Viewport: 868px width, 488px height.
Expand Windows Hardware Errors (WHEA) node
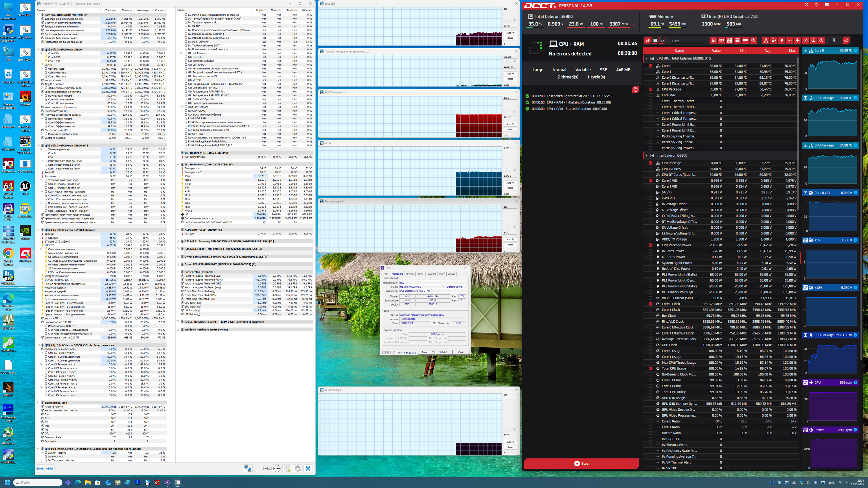(178, 329)
